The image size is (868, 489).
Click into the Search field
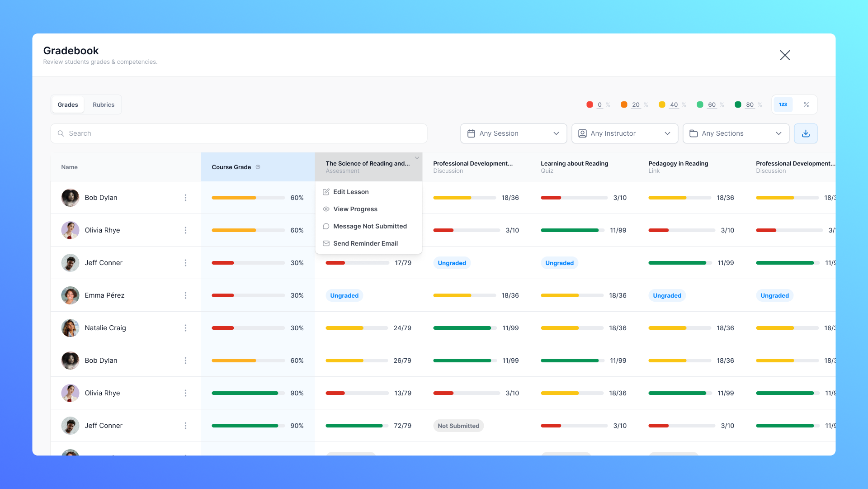click(x=239, y=133)
